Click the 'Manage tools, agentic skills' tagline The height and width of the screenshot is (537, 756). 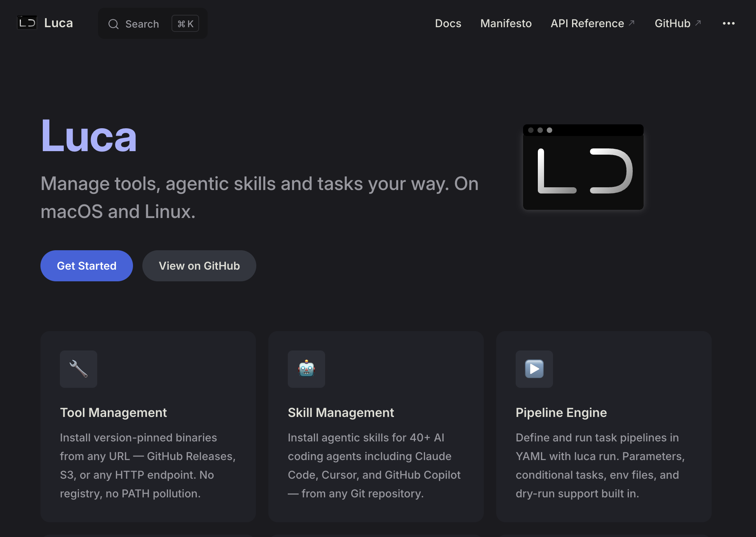click(x=260, y=197)
